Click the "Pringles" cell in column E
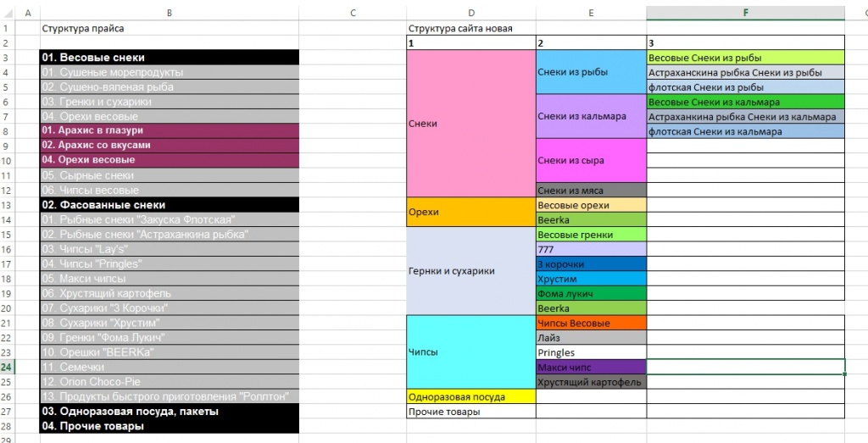This screenshot has height=443, width=868. click(591, 352)
